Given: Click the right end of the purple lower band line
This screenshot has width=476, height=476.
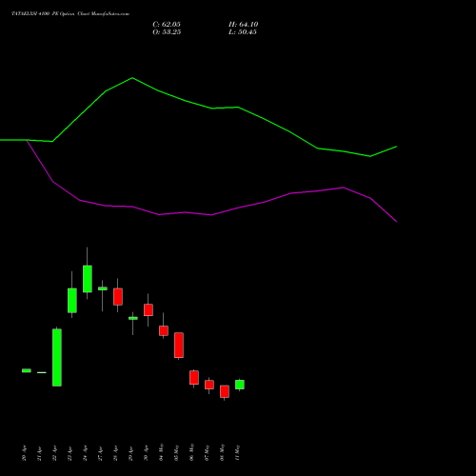Looking at the screenshot, I should [x=396, y=222].
